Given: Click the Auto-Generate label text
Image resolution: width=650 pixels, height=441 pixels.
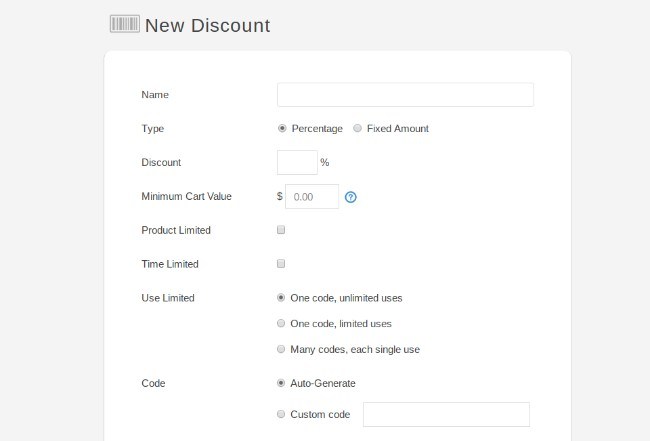Looking at the screenshot, I should click(323, 383).
